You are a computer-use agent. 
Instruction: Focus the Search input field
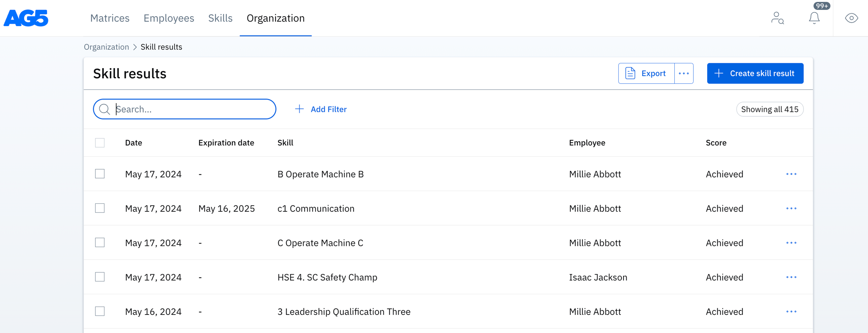tap(192, 109)
